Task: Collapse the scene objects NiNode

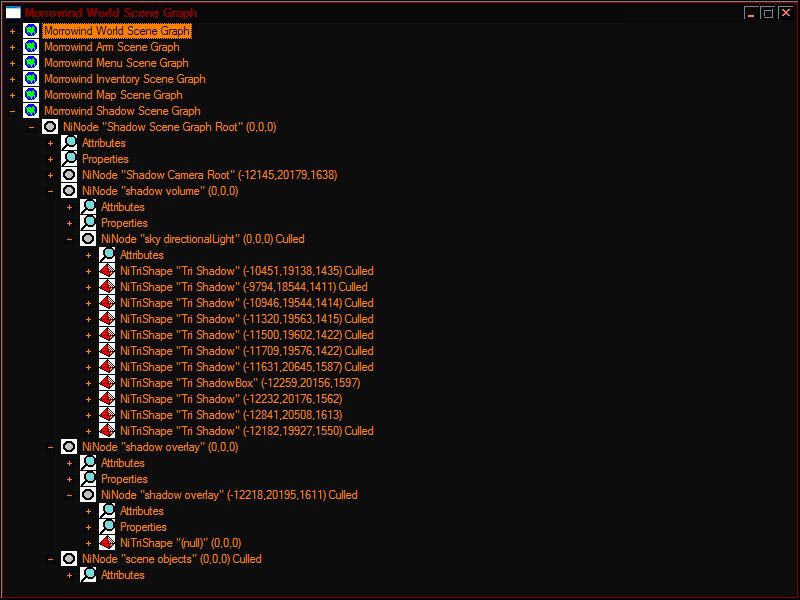Action: click(x=50, y=559)
